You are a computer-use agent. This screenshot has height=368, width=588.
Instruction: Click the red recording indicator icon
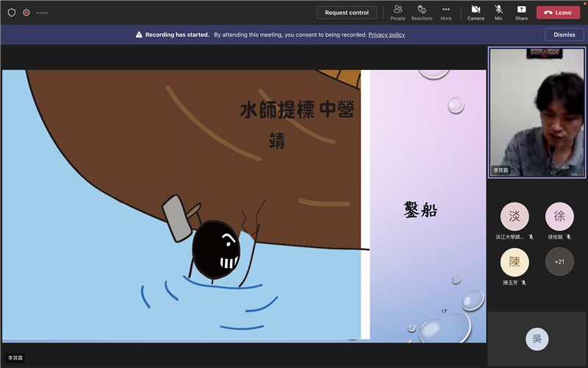click(x=26, y=13)
